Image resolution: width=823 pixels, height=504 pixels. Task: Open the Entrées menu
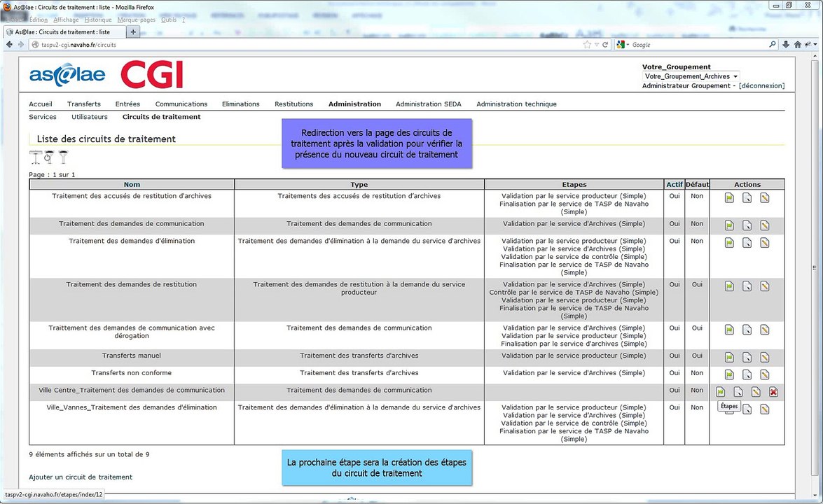tap(127, 104)
